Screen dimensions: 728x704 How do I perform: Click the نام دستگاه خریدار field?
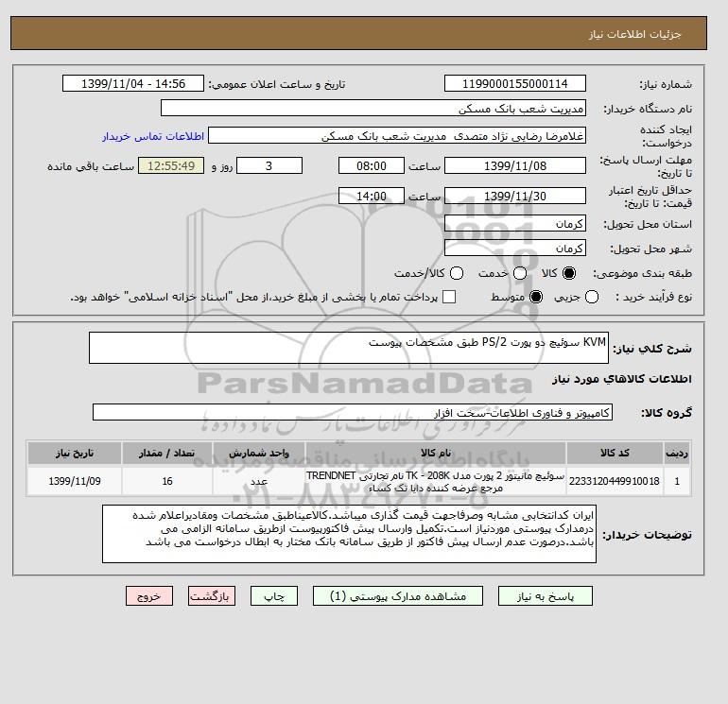(x=373, y=108)
